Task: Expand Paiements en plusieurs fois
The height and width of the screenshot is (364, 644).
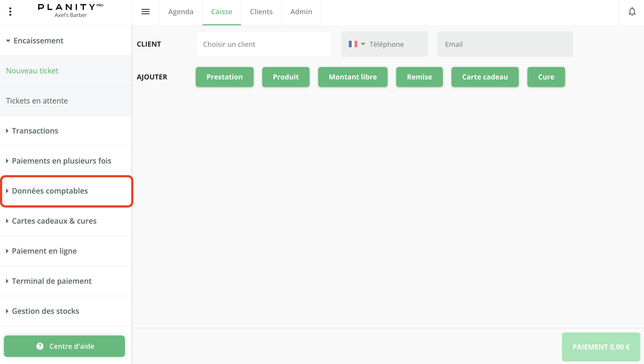Action: click(61, 161)
